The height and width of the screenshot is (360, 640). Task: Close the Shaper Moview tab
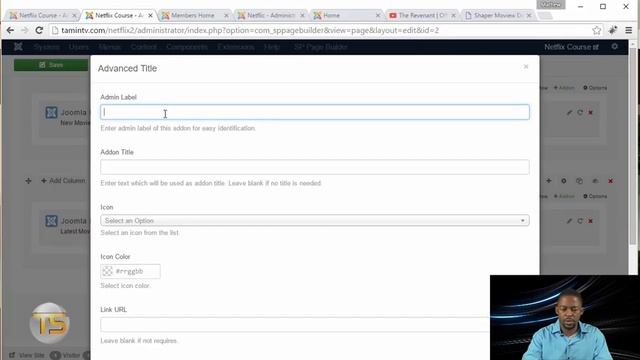529,16
